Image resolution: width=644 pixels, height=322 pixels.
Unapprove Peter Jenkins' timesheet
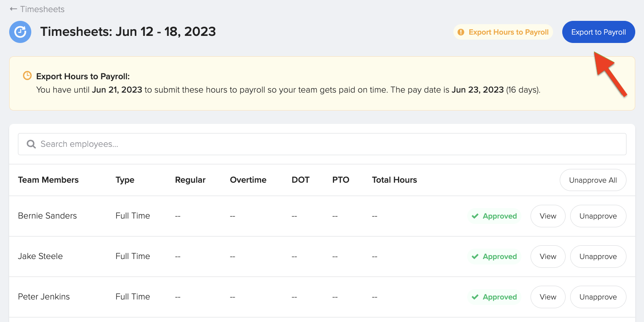click(x=598, y=297)
